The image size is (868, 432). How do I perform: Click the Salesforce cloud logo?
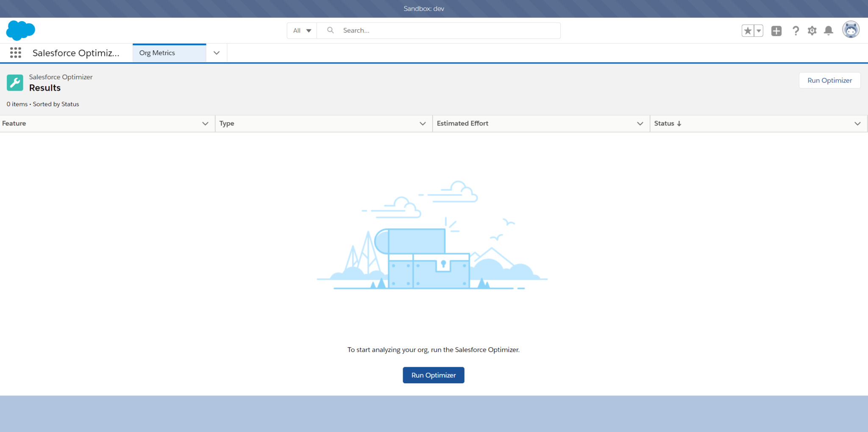pyautogui.click(x=20, y=30)
